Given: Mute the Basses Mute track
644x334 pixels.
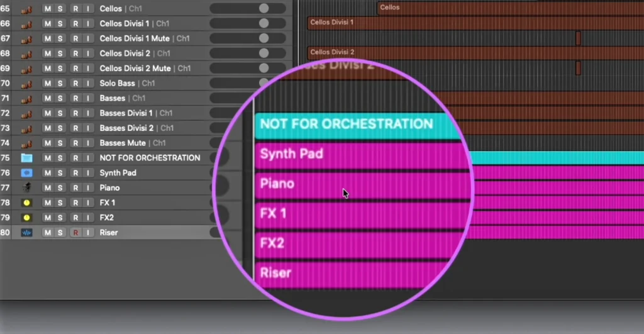Looking at the screenshot, I should coord(48,143).
